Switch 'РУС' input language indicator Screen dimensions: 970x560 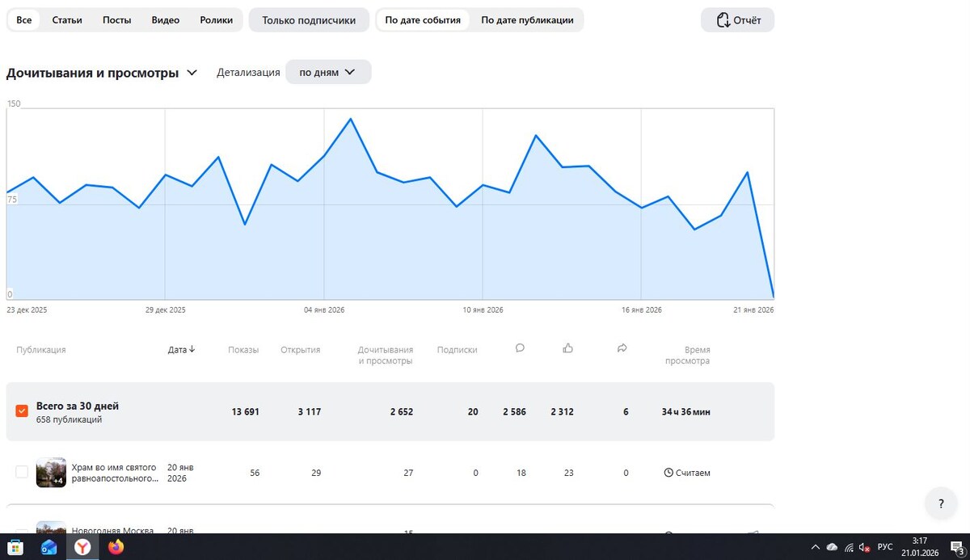point(887,547)
